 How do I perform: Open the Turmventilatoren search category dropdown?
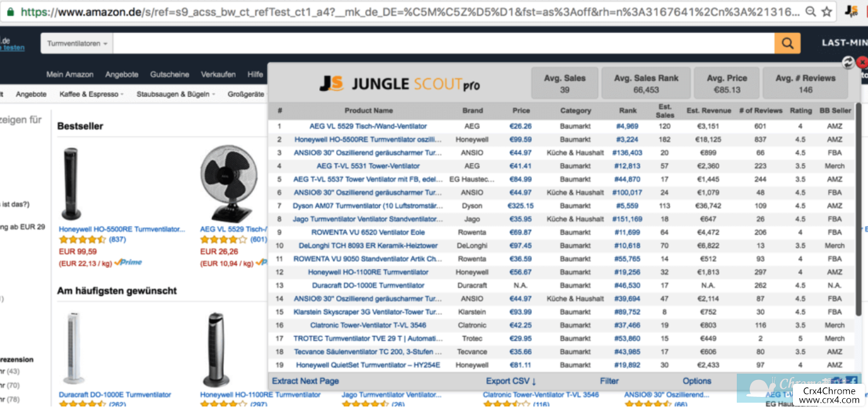78,44
